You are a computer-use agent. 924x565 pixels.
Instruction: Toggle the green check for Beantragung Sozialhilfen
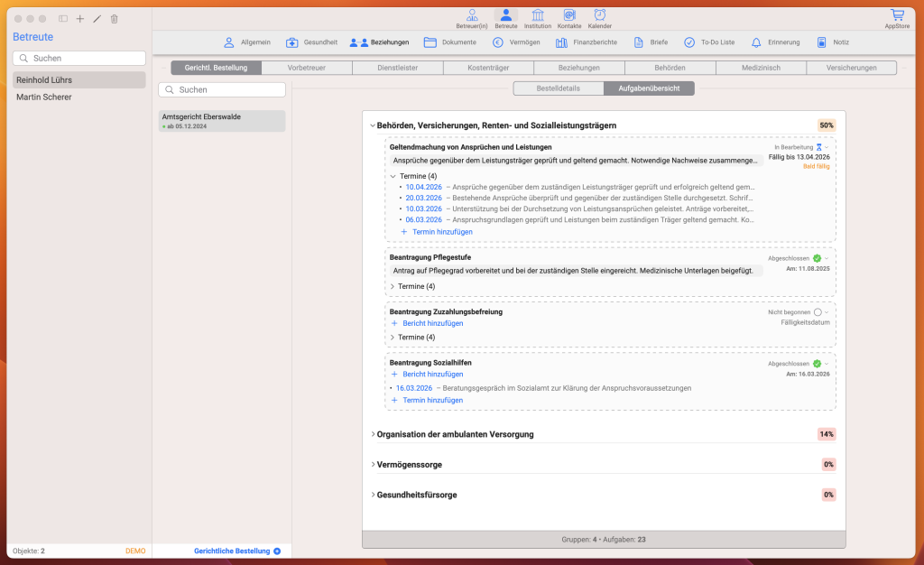click(817, 364)
